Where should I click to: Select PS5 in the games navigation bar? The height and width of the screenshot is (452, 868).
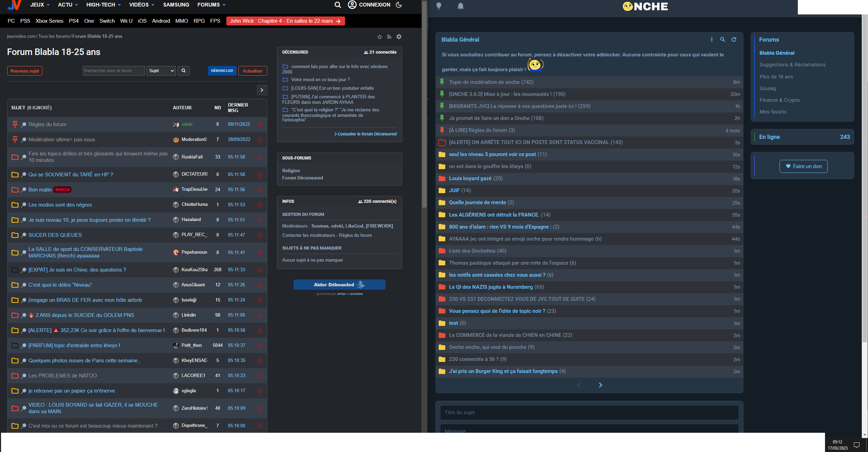(25, 21)
